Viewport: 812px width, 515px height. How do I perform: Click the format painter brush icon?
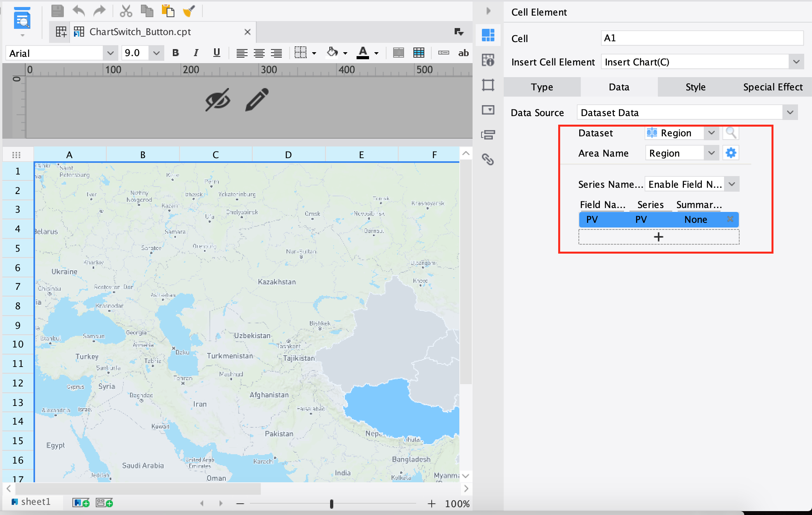188,11
